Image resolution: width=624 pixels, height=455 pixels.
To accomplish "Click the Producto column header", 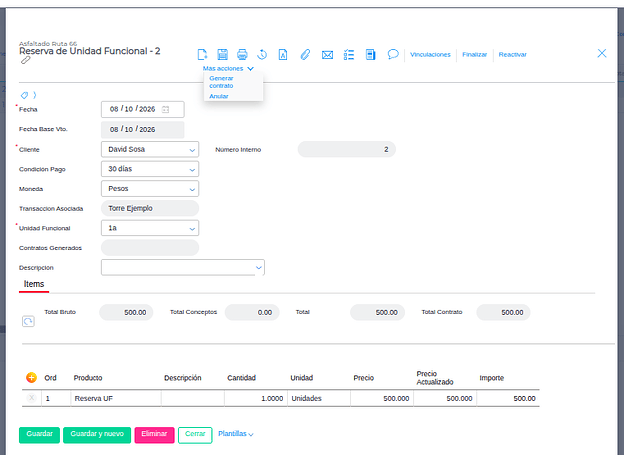I will (x=88, y=378).
